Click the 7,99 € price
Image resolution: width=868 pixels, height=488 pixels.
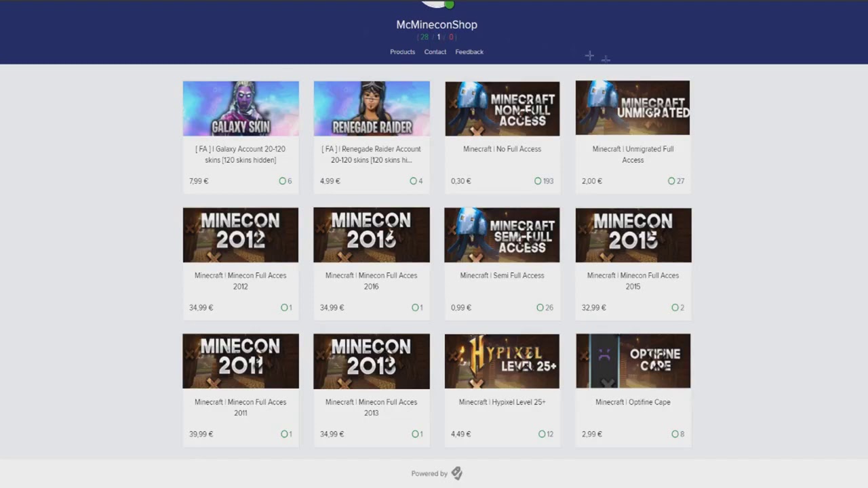[199, 181]
